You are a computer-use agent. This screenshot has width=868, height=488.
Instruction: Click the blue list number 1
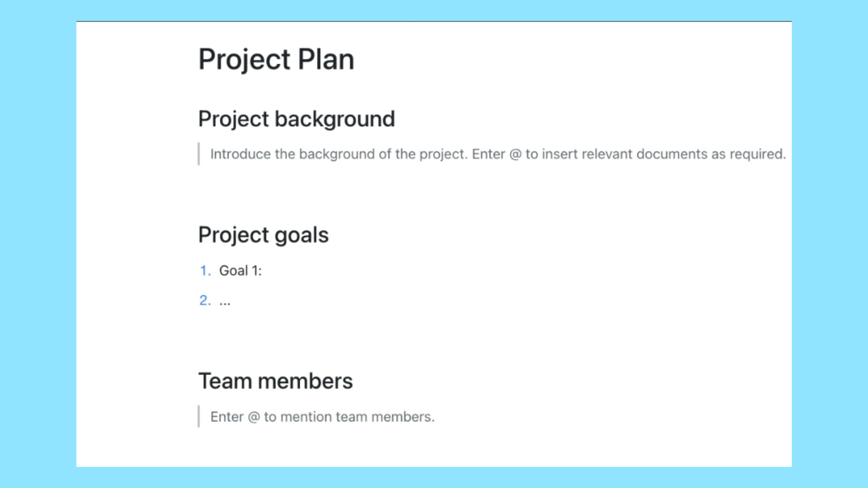point(205,271)
